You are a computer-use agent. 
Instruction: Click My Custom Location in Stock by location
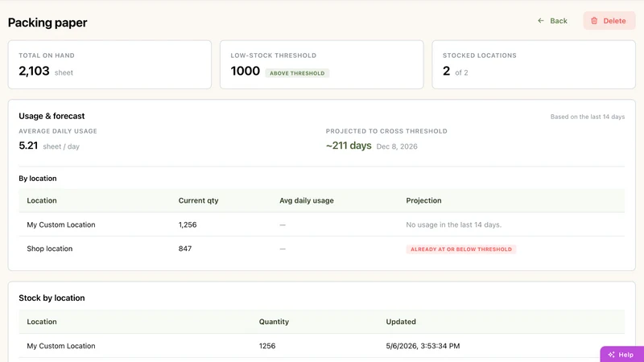pos(61,346)
